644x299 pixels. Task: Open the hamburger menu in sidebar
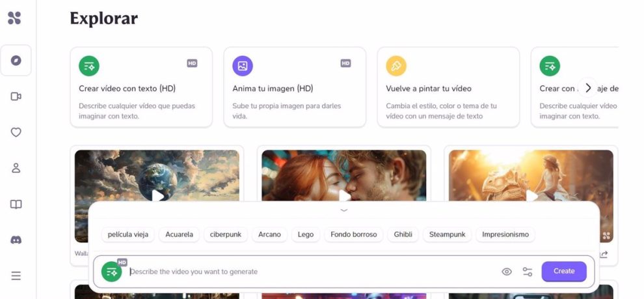[x=16, y=276]
